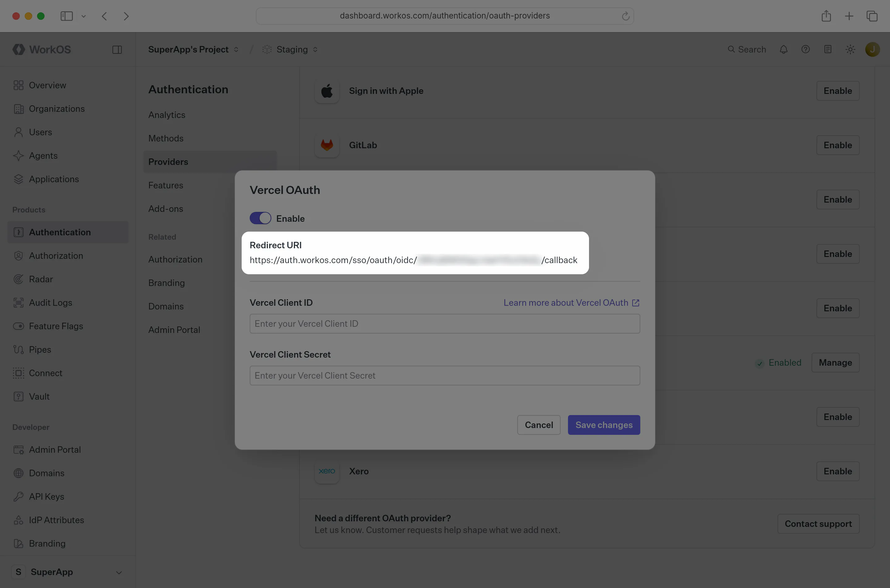Open Features under Authentication
Viewport: 890px width, 588px height.
165,185
